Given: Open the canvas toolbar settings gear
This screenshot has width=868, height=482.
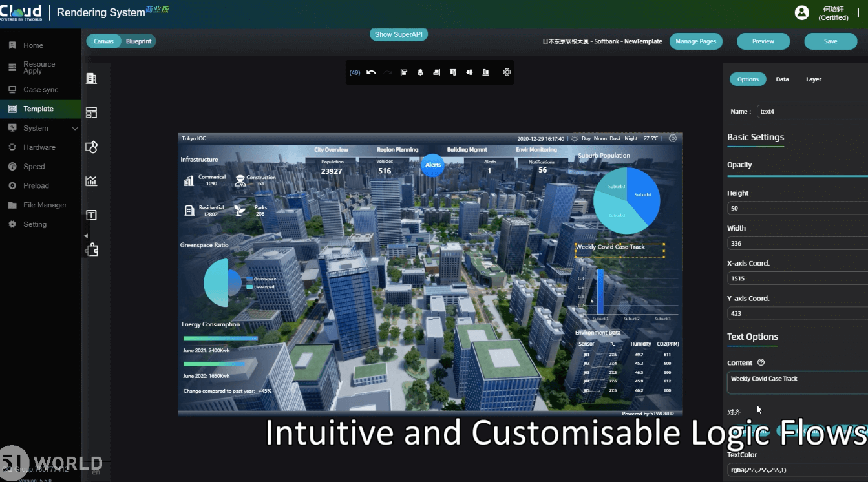Looking at the screenshot, I should point(507,72).
